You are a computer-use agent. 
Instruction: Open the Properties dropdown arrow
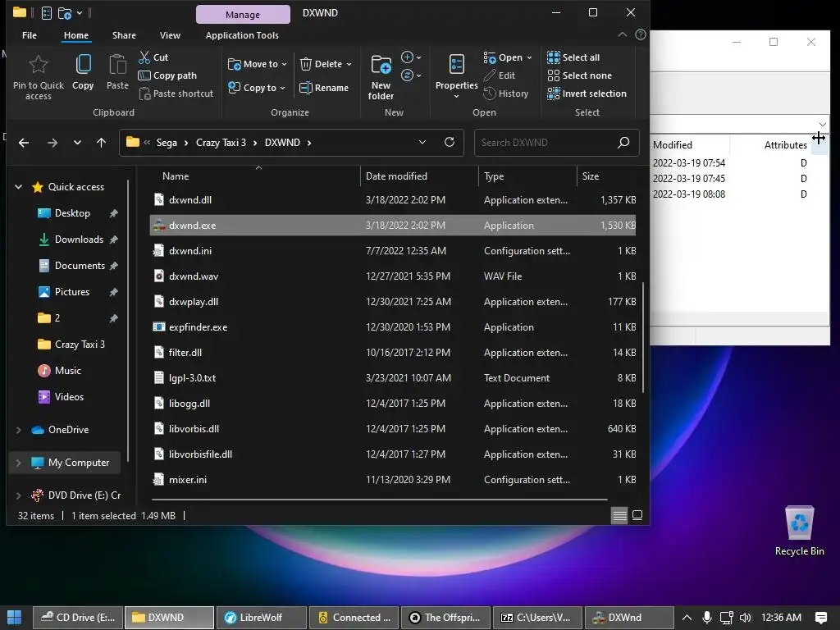[x=456, y=97]
